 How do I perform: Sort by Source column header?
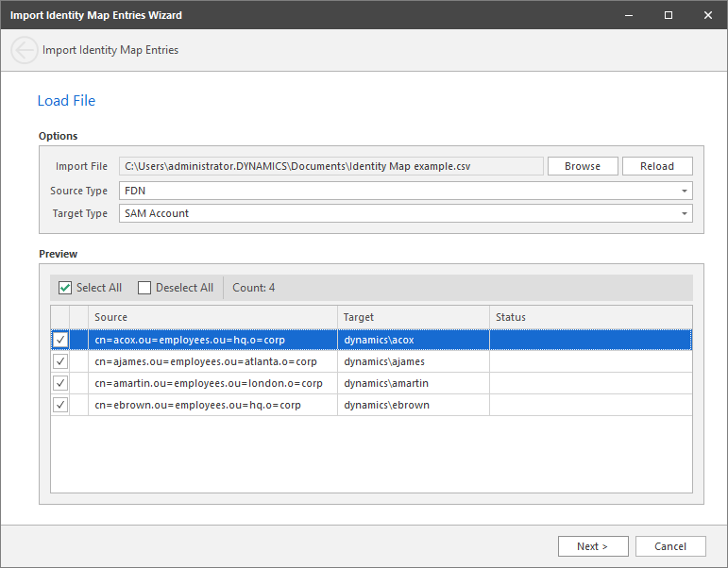click(212, 317)
